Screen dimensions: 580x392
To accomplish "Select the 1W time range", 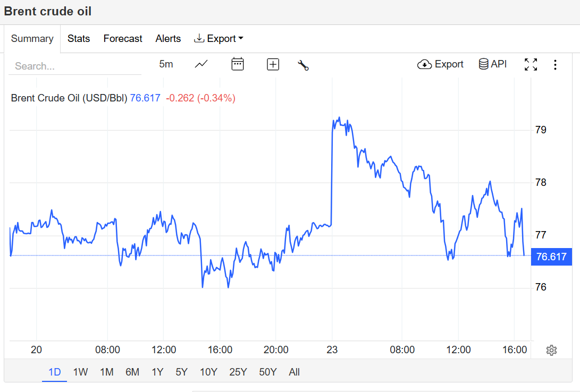I will (x=80, y=372).
